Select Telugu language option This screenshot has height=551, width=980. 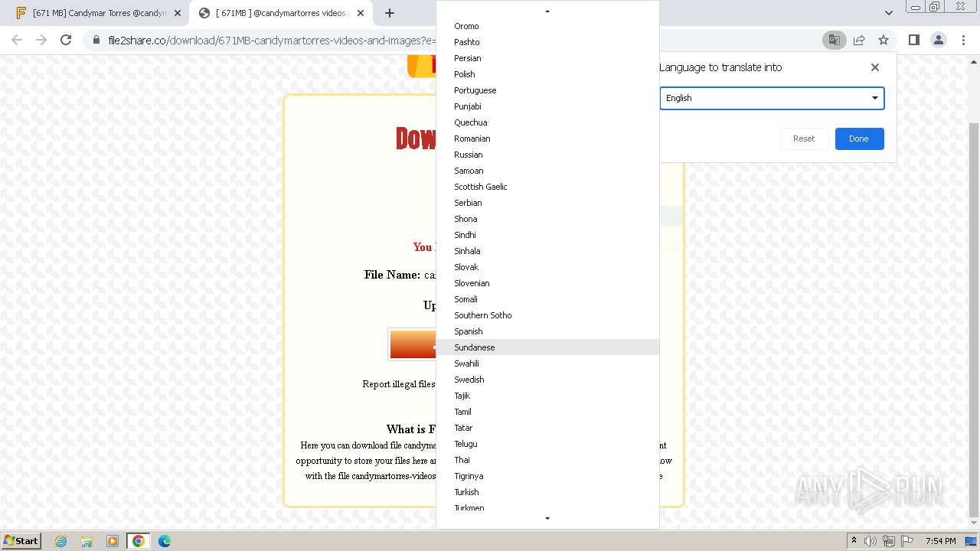point(547,444)
